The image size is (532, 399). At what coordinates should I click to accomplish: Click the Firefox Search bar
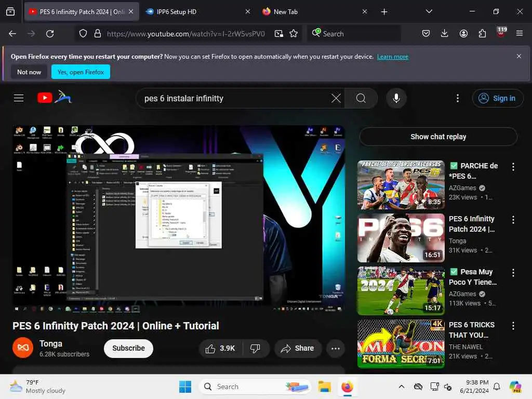click(354, 34)
